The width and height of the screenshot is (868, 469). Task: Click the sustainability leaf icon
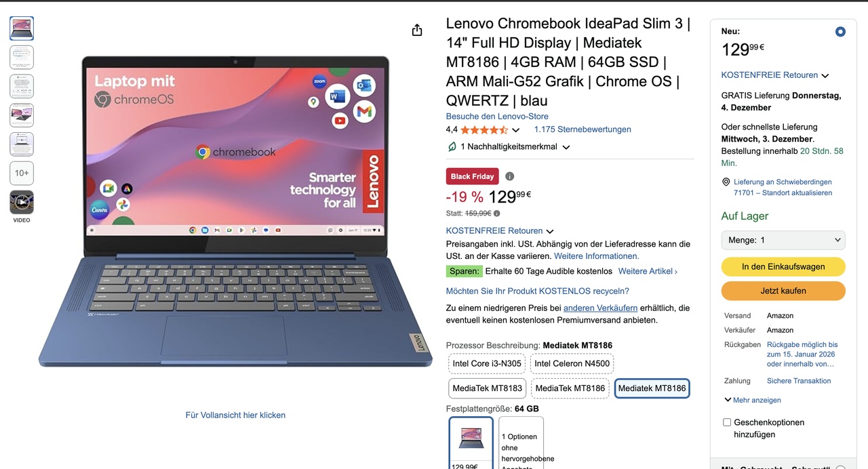[x=452, y=146]
